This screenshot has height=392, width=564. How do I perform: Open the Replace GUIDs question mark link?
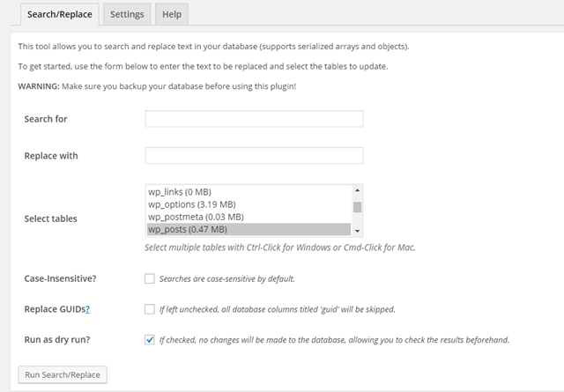pos(88,309)
